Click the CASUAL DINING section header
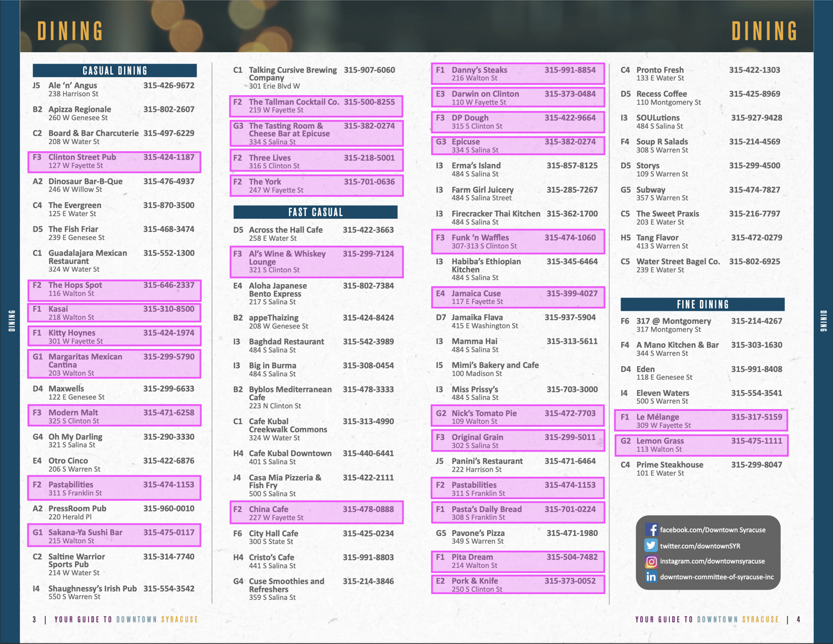Viewport: 833px width, 644px height. click(114, 70)
